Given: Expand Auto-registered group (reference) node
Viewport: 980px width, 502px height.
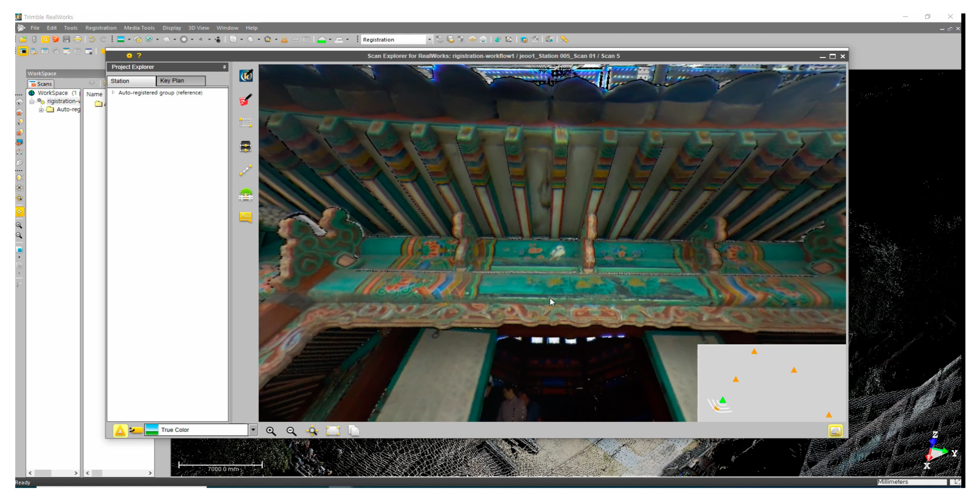Looking at the screenshot, I should 113,93.
